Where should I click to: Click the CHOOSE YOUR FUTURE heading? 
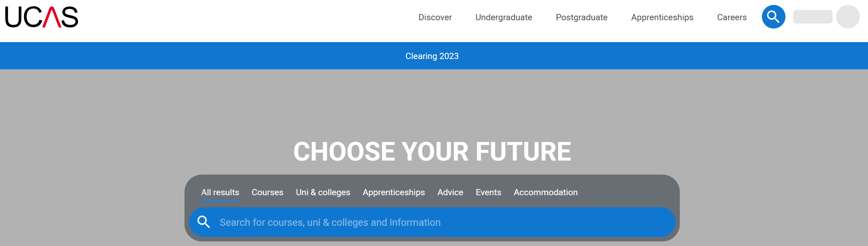click(432, 151)
